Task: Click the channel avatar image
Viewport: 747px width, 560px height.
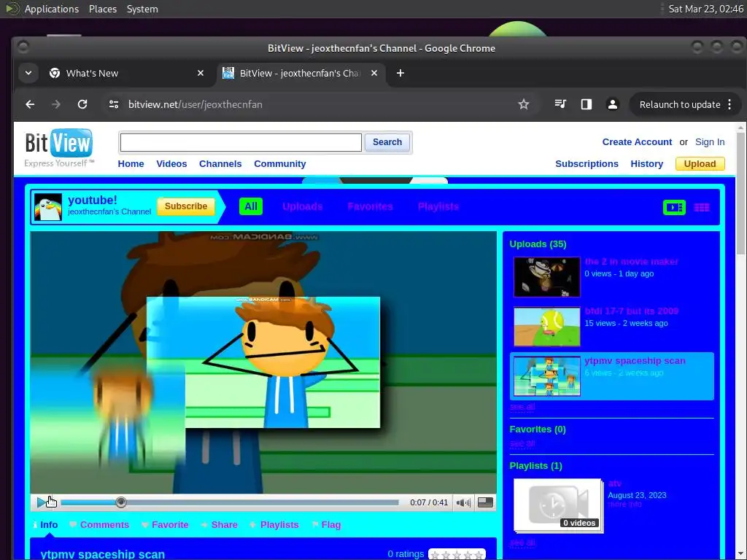Action: point(47,206)
